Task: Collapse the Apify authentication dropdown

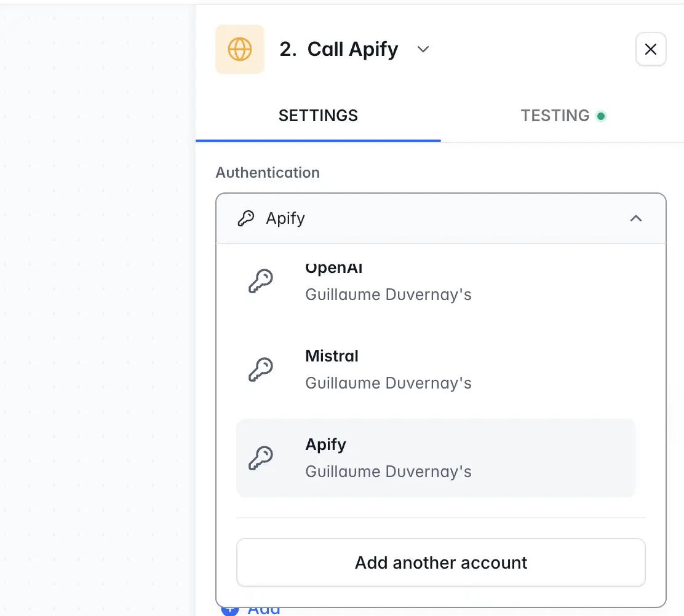Action: [x=440, y=218]
